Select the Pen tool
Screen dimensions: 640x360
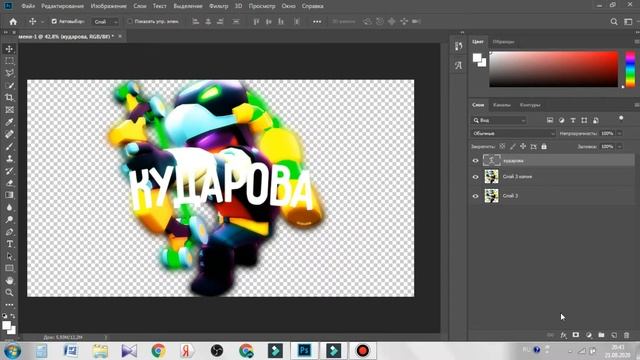click(9, 232)
